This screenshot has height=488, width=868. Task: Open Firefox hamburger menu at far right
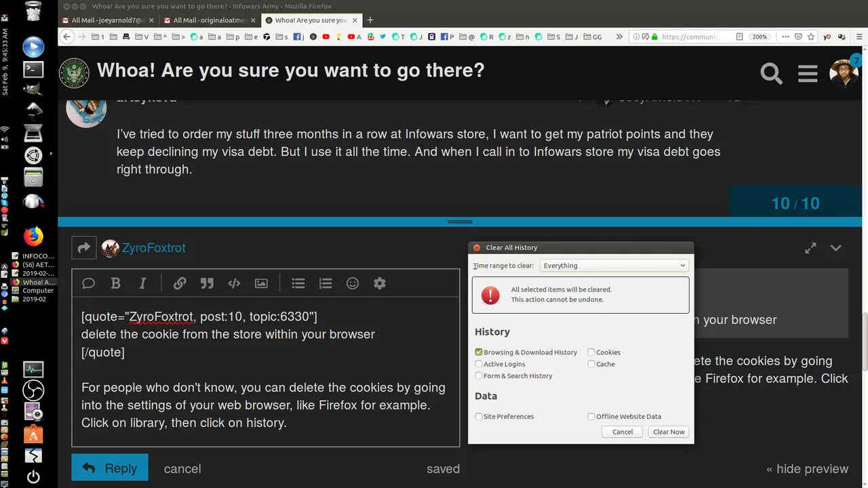(858, 37)
